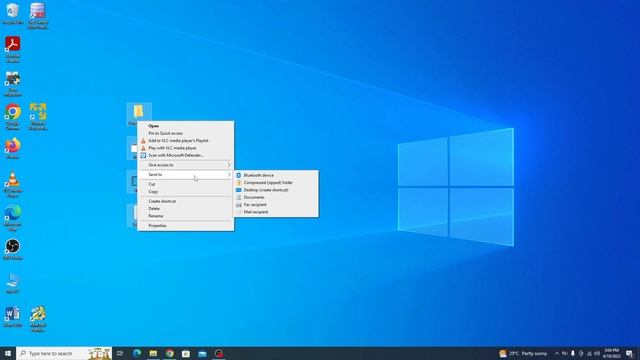Viewport: 640px width, 360px height.
Task: Open the Word desktop shortcut
Action: (13, 317)
